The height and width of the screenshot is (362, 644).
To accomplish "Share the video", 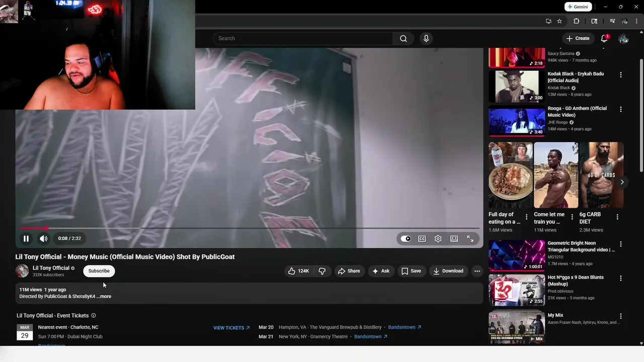I will pyautogui.click(x=349, y=271).
